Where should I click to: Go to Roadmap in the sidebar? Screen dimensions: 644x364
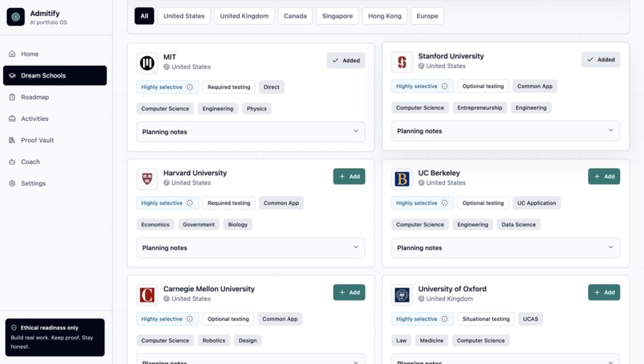54,97
